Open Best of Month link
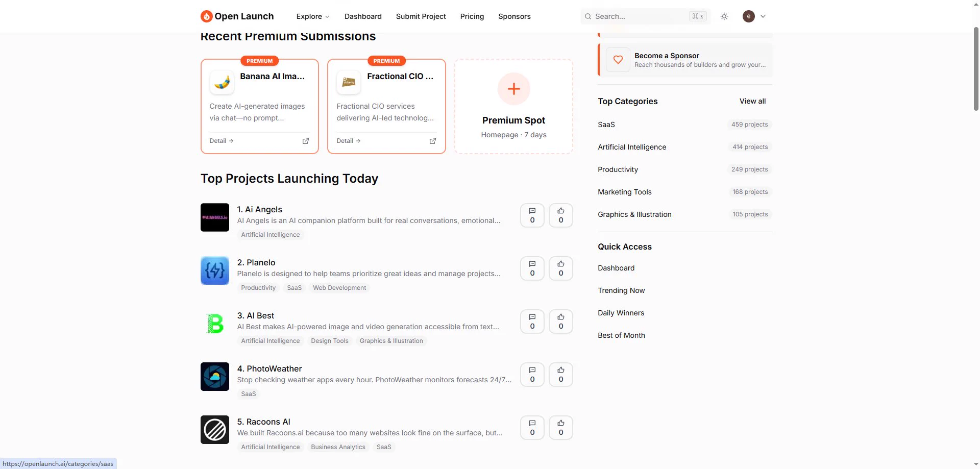Screen dimensions: 980x469 pos(621,335)
